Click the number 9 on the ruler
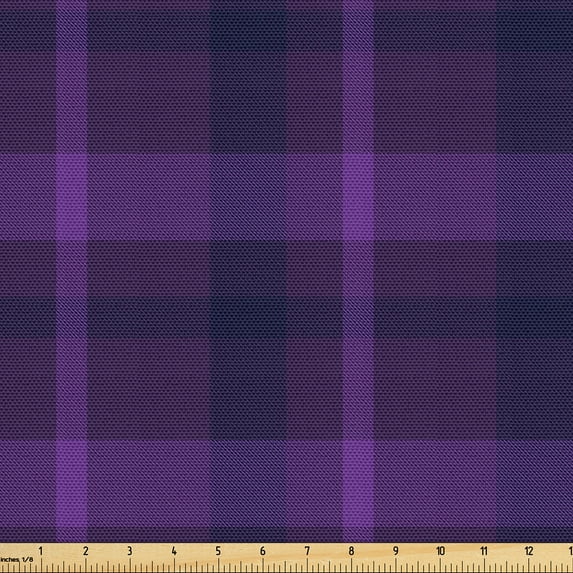The image size is (573, 573). point(396,551)
